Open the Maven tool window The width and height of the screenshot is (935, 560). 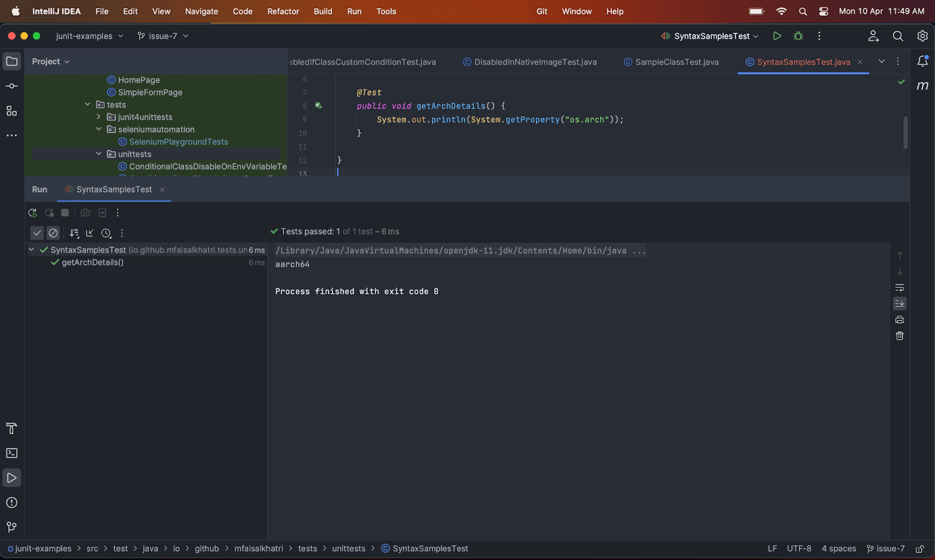[922, 86]
